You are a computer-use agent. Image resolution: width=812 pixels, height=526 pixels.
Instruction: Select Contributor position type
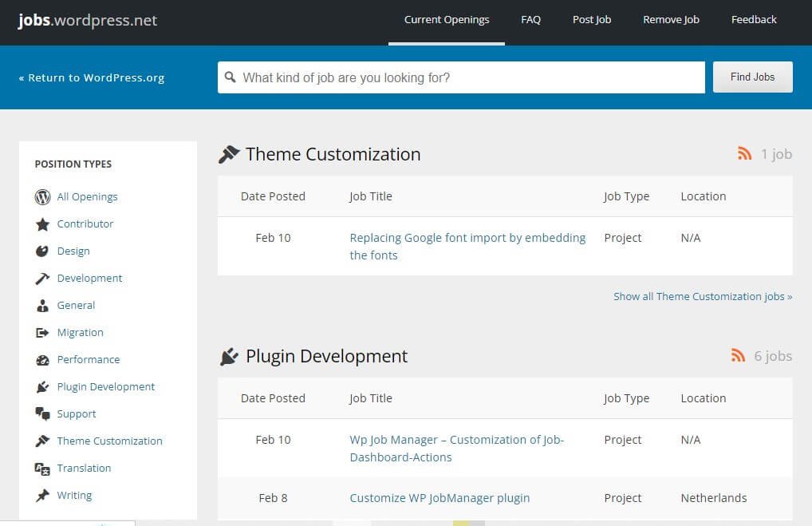pos(85,223)
